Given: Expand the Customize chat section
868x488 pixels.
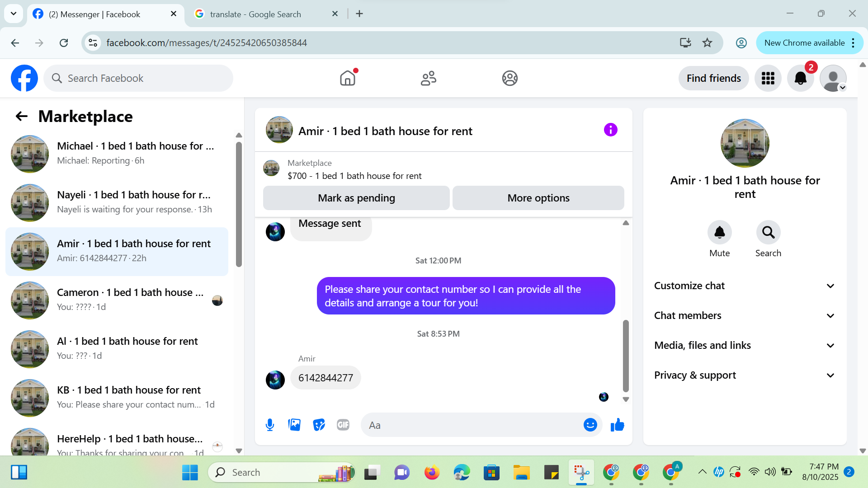Looking at the screenshot, I should [x=745, y=286].
